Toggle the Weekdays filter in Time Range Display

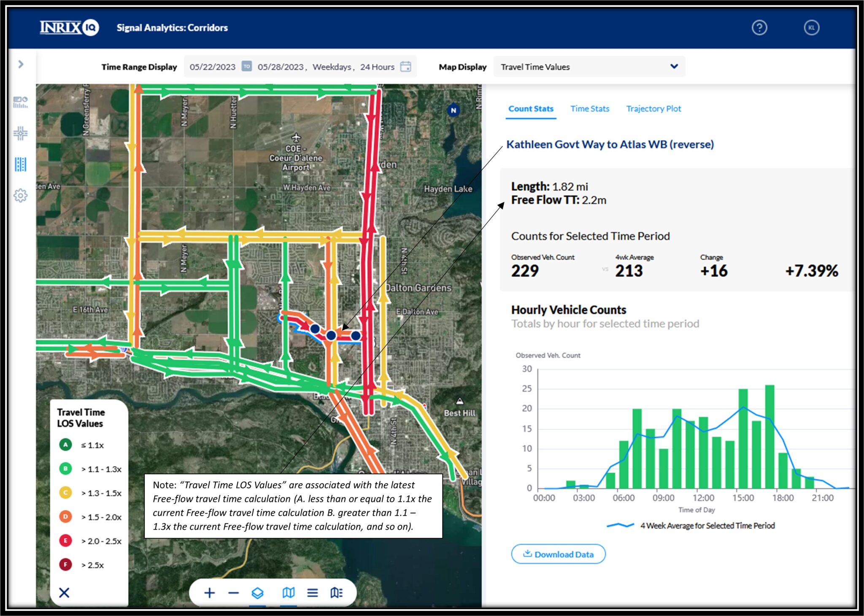tap(332, 67)
